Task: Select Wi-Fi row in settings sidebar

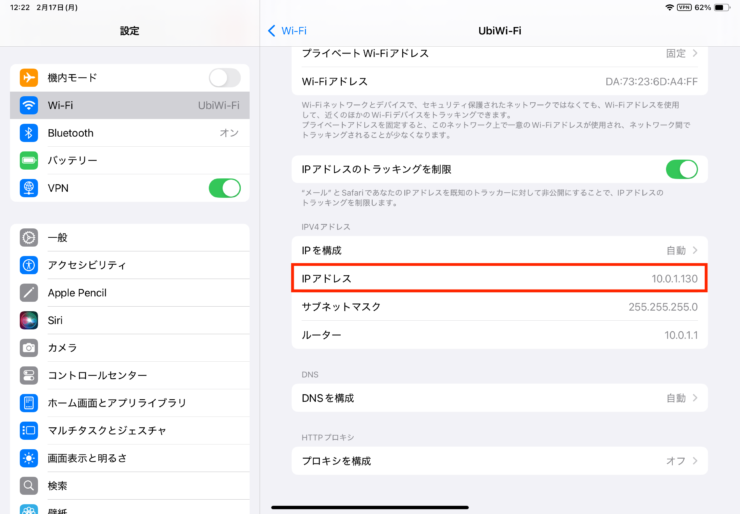Action: (x=130, y=105)
